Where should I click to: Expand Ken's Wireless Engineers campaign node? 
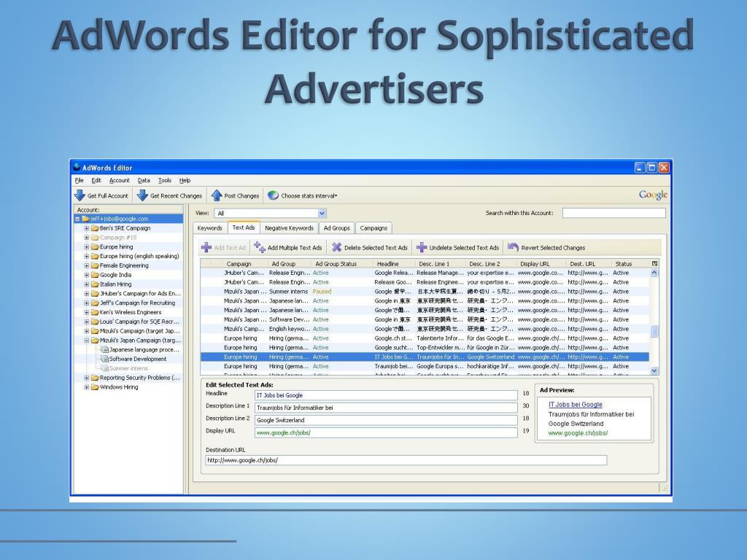pos(87,312)
